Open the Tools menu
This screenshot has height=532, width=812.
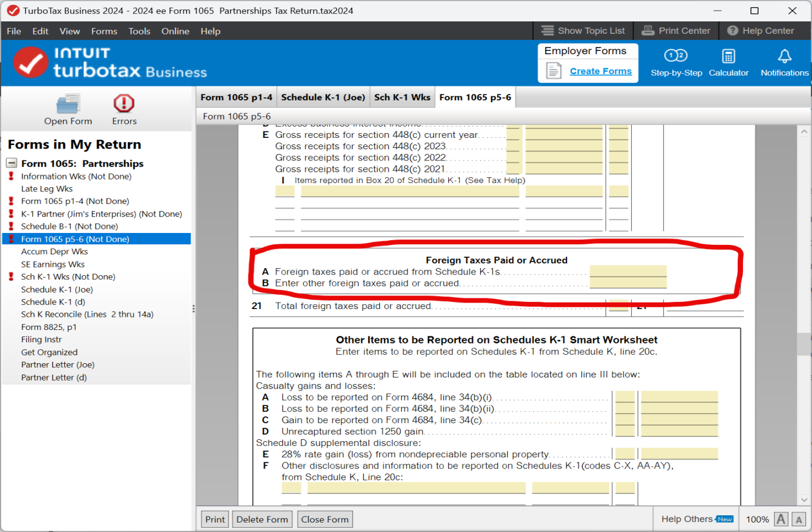(139, 31)
